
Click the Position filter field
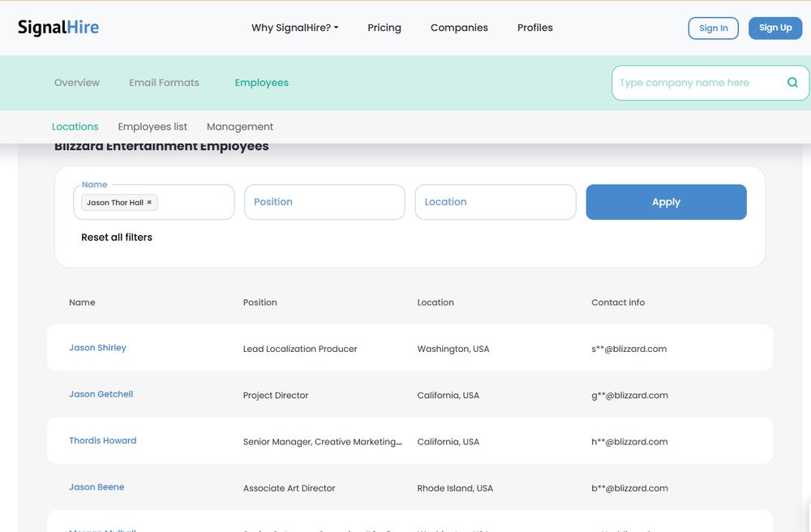pos(325,202)
